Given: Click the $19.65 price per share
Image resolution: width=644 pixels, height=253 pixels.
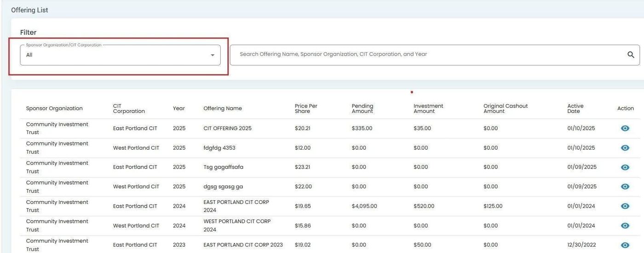Looking at the screenshot, I should point(303,206).
